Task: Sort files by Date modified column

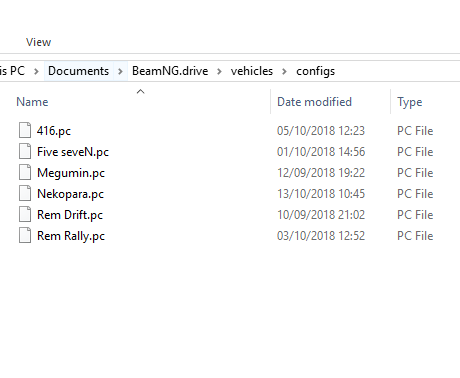Action: [x=314, y=102]
